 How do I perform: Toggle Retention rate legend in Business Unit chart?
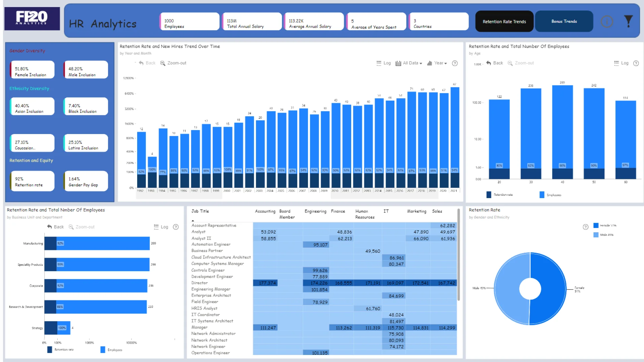pos(60,350)
